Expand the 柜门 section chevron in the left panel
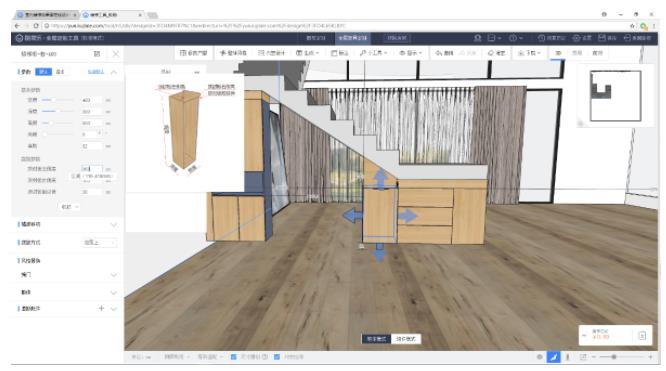666x371 pixels. 113,275
